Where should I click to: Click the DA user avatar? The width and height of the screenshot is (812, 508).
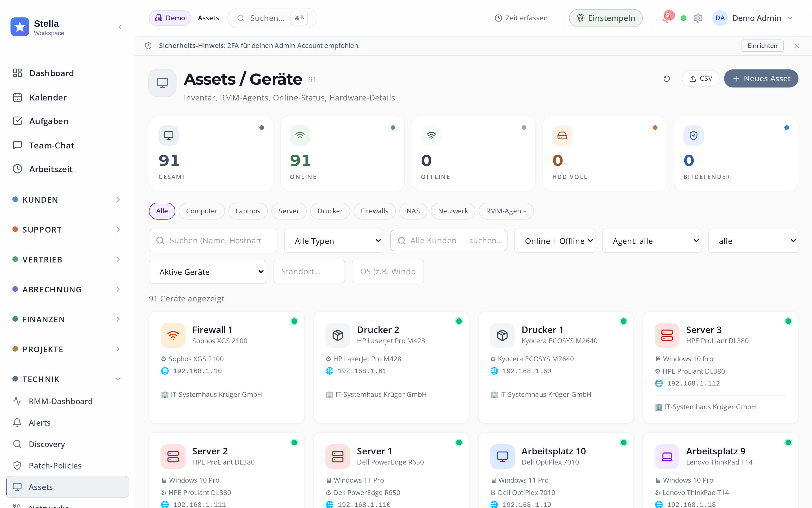[720, 18]
